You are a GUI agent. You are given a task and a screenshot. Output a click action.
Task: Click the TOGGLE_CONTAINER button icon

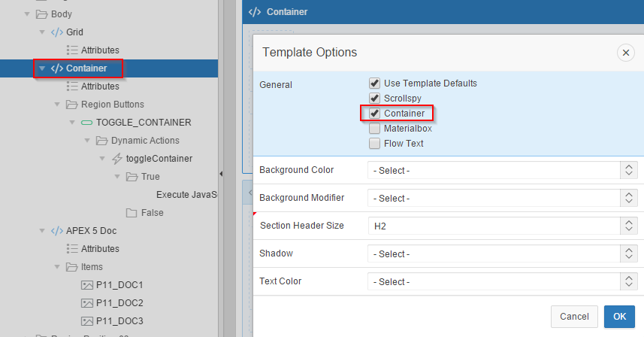[86, 123]
